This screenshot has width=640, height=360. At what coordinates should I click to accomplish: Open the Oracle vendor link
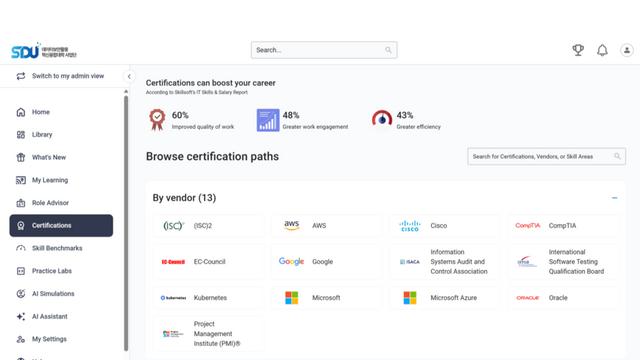click(x=562, y=298)
